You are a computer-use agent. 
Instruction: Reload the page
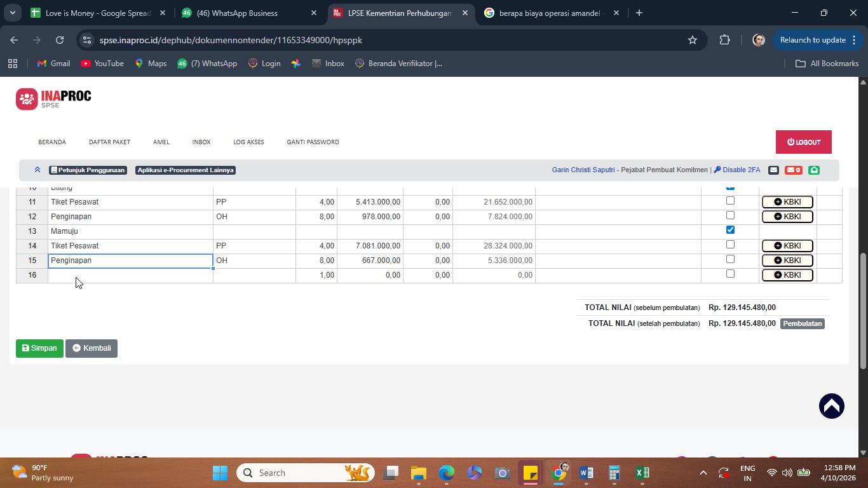pyautogui.click(x=60, y=40)
